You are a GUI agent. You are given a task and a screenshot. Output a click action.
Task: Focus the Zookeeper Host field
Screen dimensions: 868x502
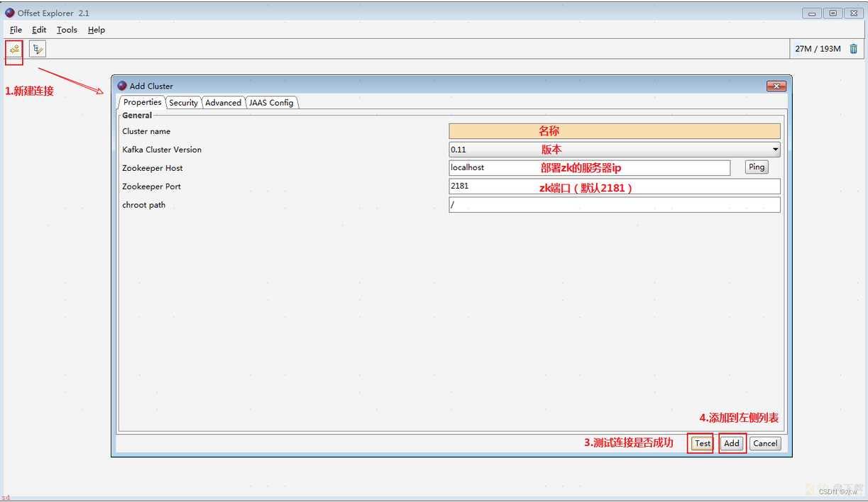click(x=589, y=168)
